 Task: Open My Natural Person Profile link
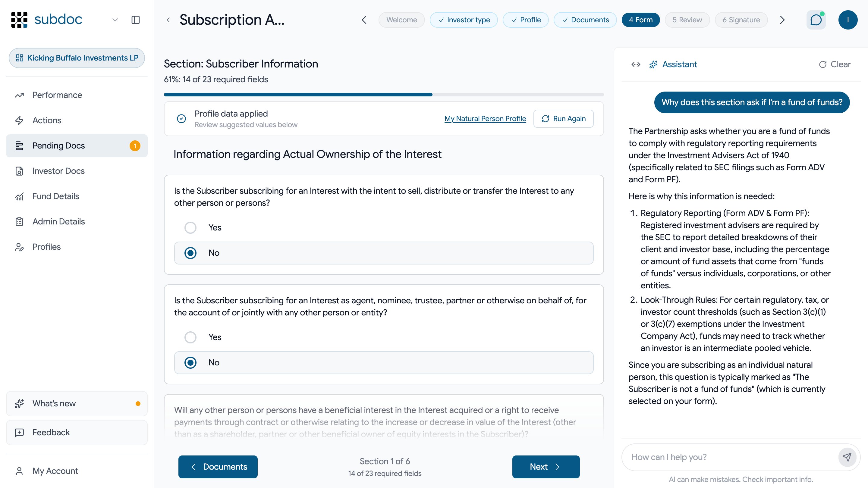[x=485, y=119]
